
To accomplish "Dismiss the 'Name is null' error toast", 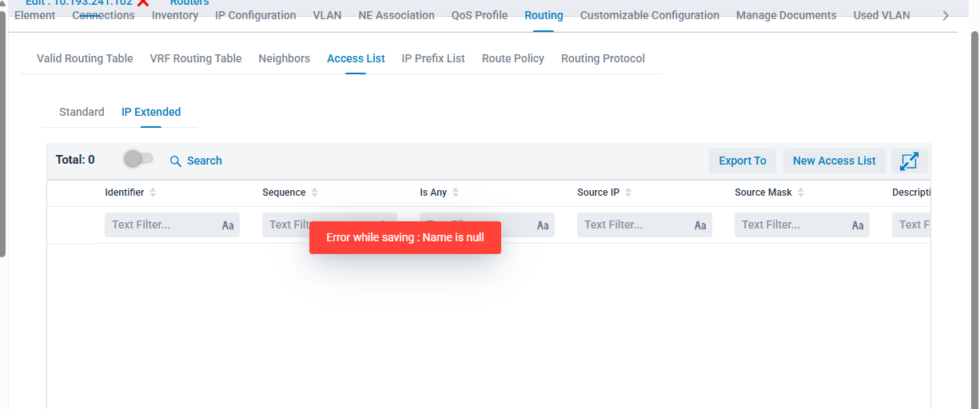I will (405, 237).
